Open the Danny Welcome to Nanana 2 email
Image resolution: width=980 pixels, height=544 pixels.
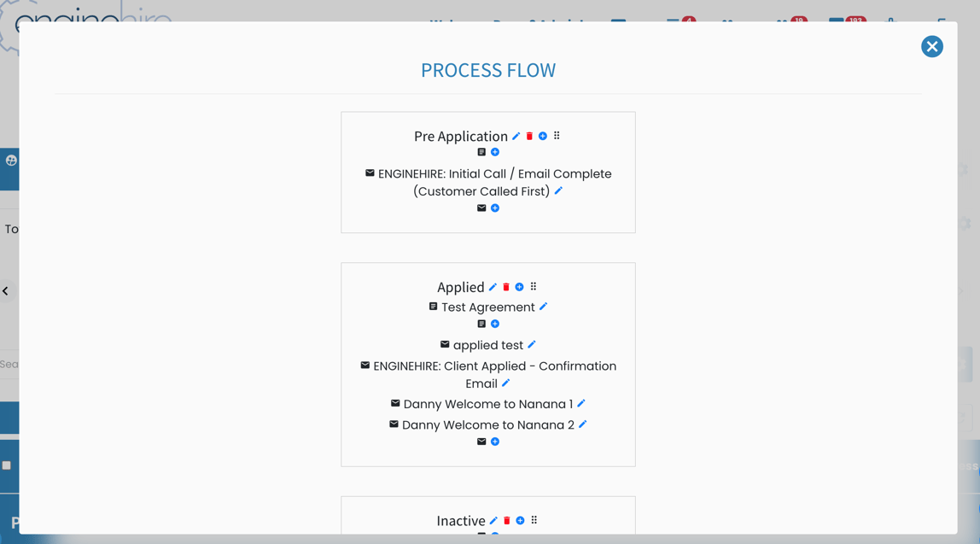coord(487,425)
